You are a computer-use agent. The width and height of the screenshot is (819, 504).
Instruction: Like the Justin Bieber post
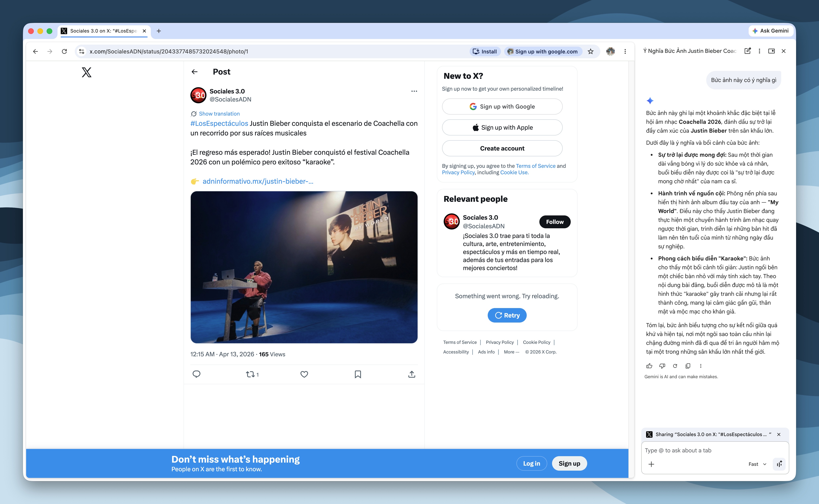[x=304, y=374]
